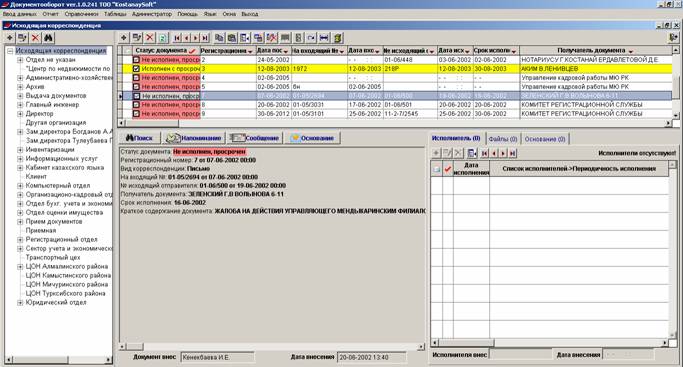The width and height of the screenshot is (683, 367).
Task: Open the Таблицы menu
Action: click(115, 14)
